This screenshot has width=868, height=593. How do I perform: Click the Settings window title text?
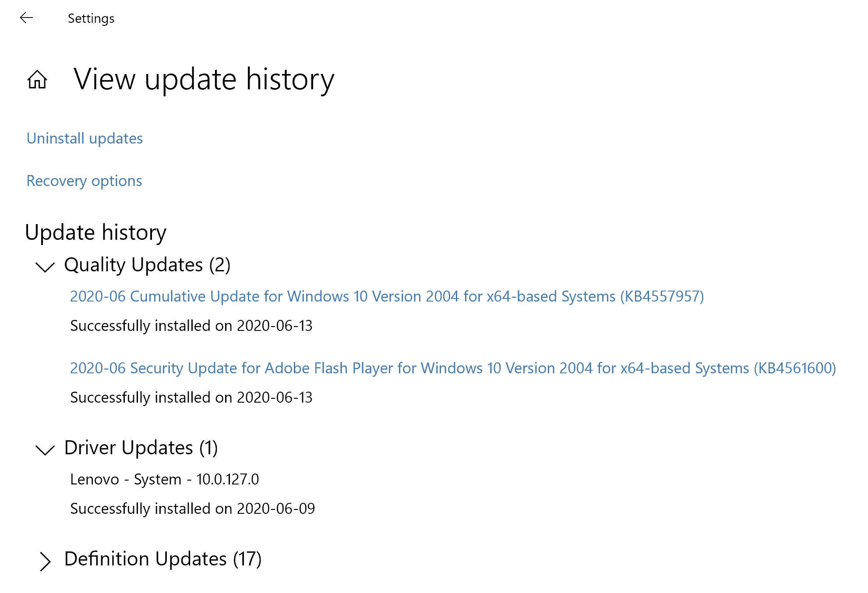click(91, 18)
